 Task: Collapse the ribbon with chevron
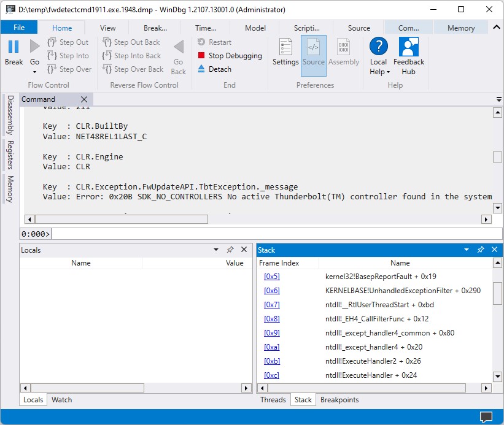pyautogui.click(x=496, y=27)
